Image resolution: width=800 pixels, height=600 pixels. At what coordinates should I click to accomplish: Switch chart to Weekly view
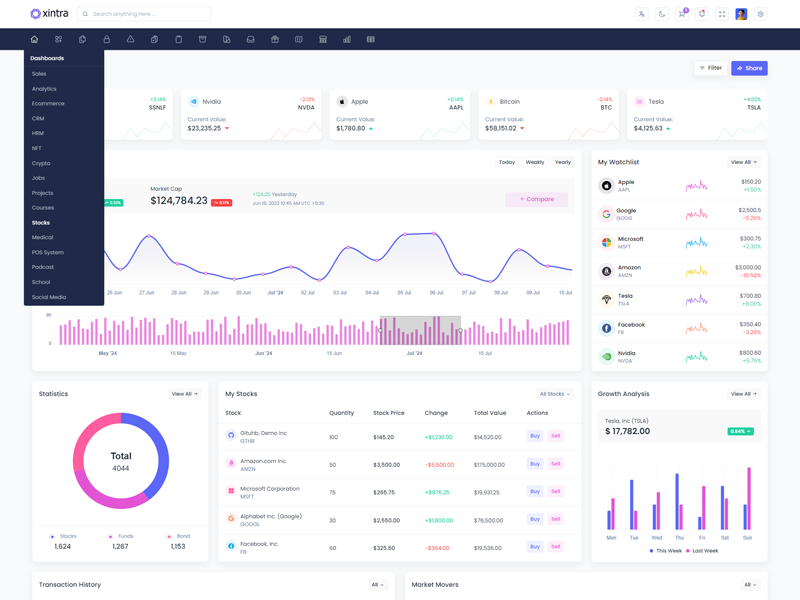[x=535, y=162]
